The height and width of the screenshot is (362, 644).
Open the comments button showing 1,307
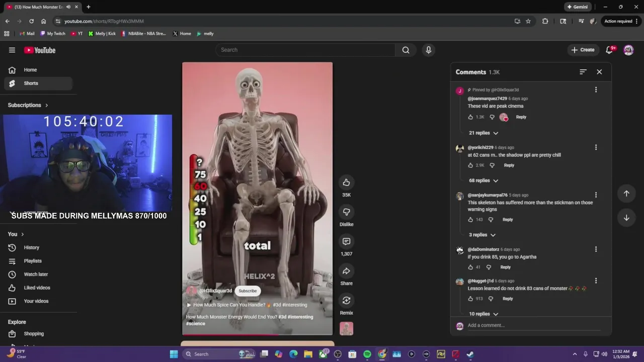346,241
